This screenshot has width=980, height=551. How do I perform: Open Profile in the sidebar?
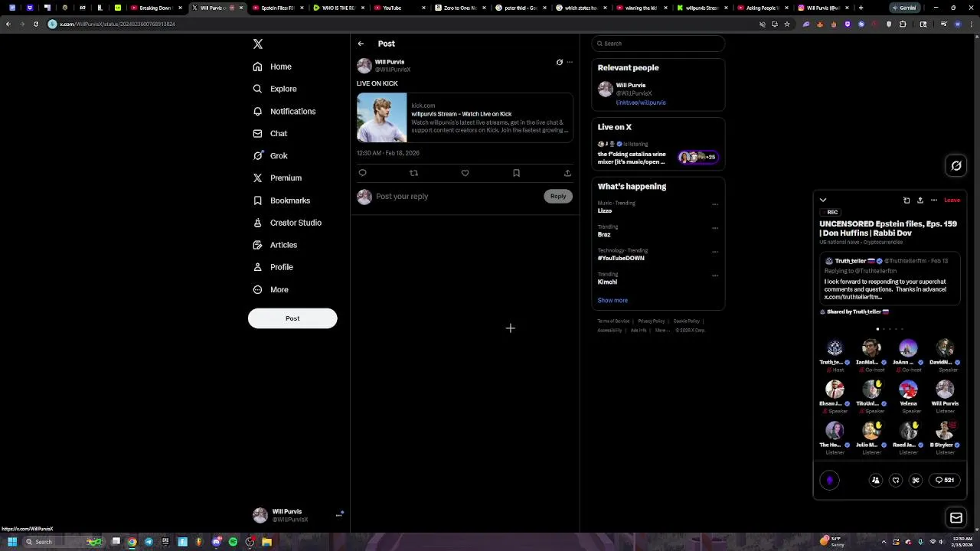[273, 267]
